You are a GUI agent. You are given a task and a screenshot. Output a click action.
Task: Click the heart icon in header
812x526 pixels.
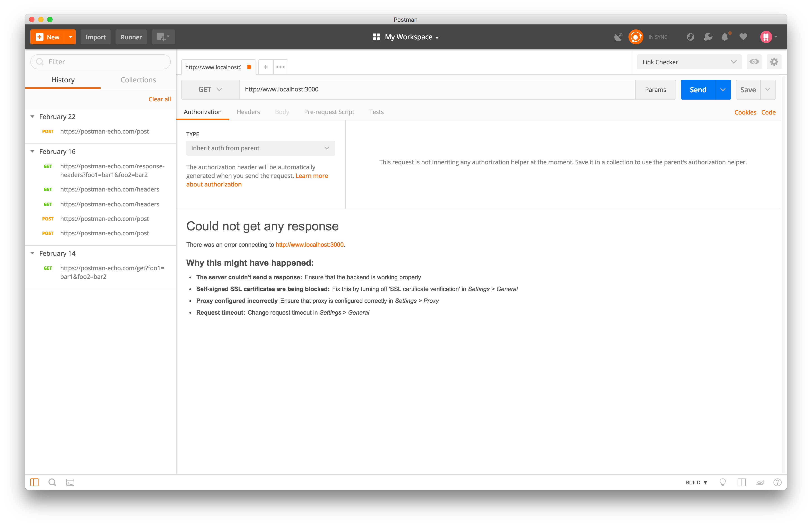[743, 37]
